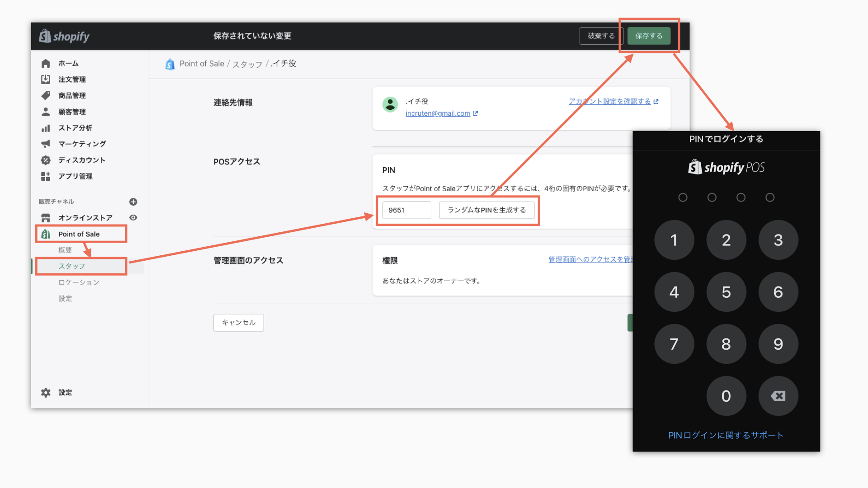Click 保存されていない変更 header text

coord(252,36)
